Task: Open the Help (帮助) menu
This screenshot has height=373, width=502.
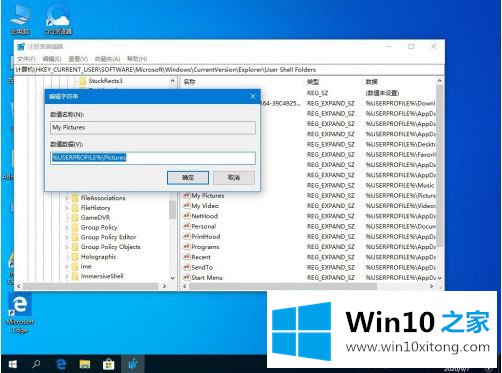Action: [137, 59]
